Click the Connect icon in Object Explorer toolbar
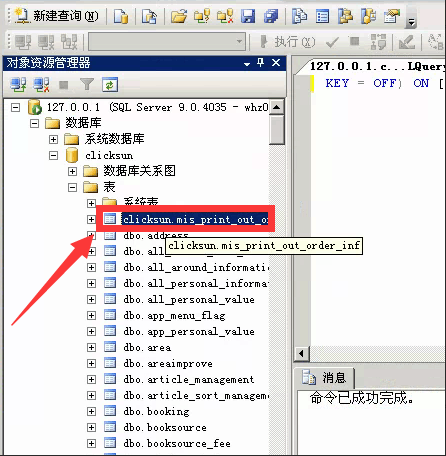Screen dimensions: 446x456 click(x=18, y=84)
